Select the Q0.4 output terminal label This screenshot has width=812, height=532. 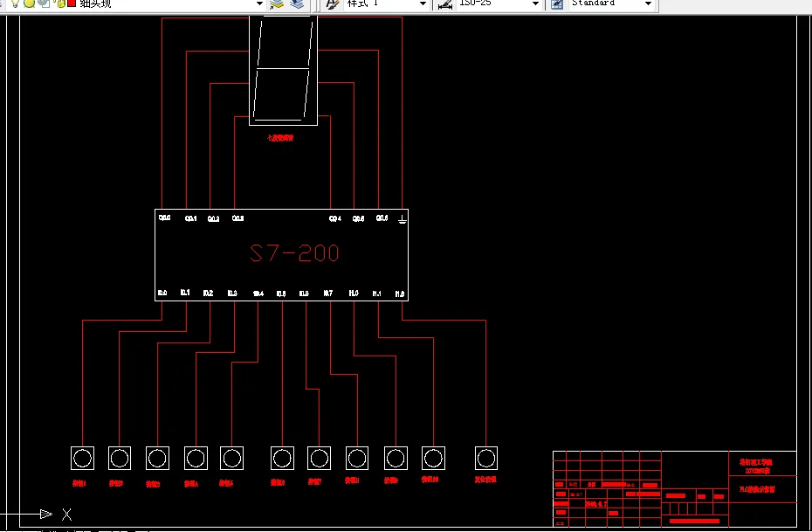pyautogui.click(x=335, y=218)
